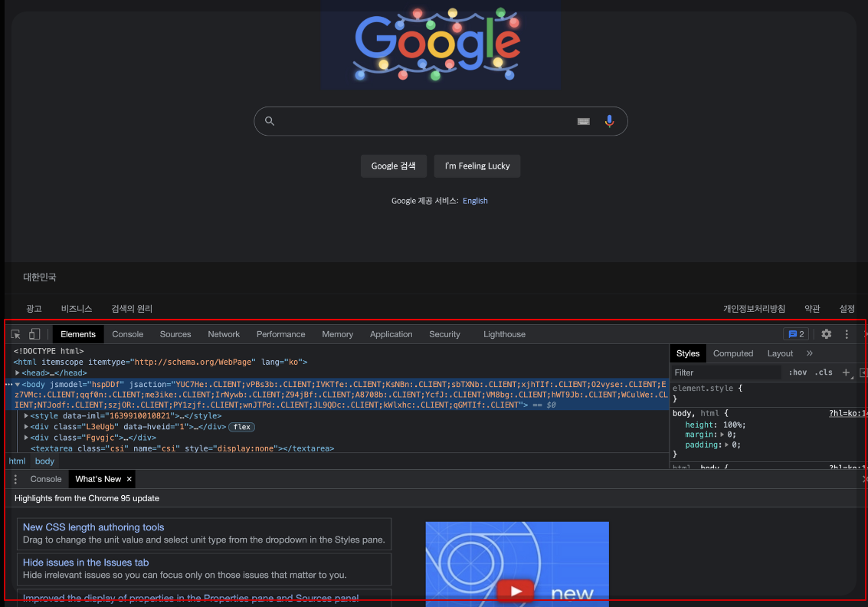Open the Console tab in the drawer
Image resolution: width=868 pixels, height=607 pixels.
pos(46,479)
